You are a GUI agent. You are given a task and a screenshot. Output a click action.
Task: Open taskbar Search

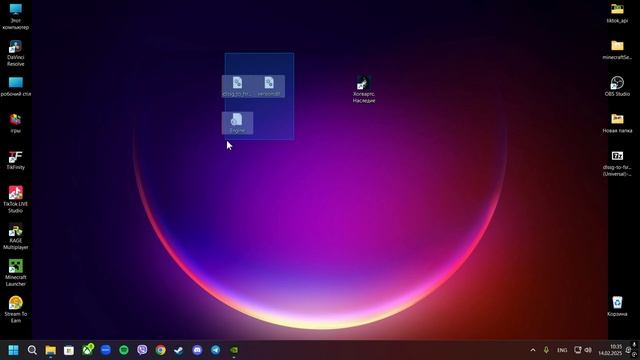click(32, 350)
